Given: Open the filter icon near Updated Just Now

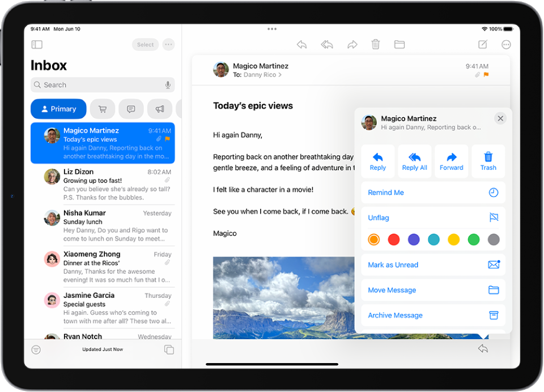Looking at the screenshot, I should click(x=36, y=350).
